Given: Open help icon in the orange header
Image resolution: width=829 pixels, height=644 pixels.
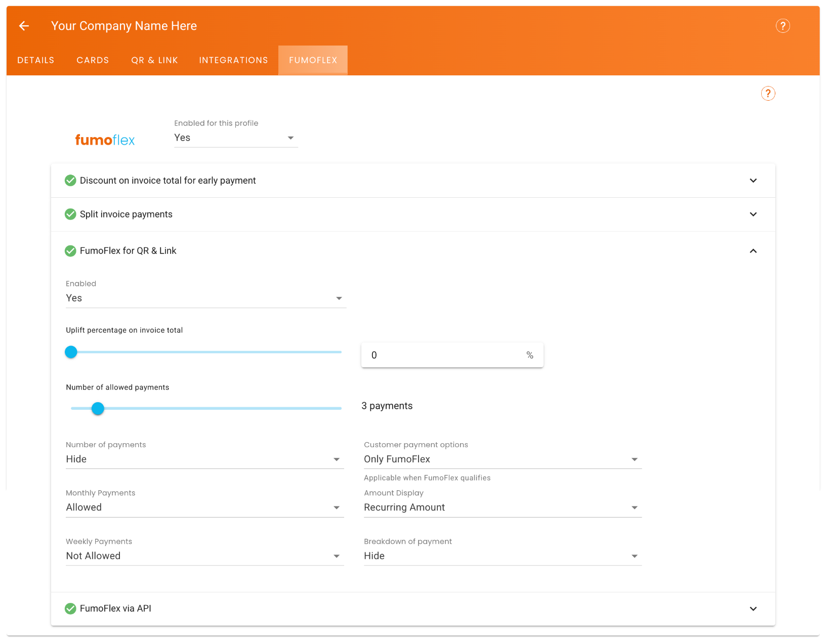Looking at the screenshot, I should click(x=782, y=26).
